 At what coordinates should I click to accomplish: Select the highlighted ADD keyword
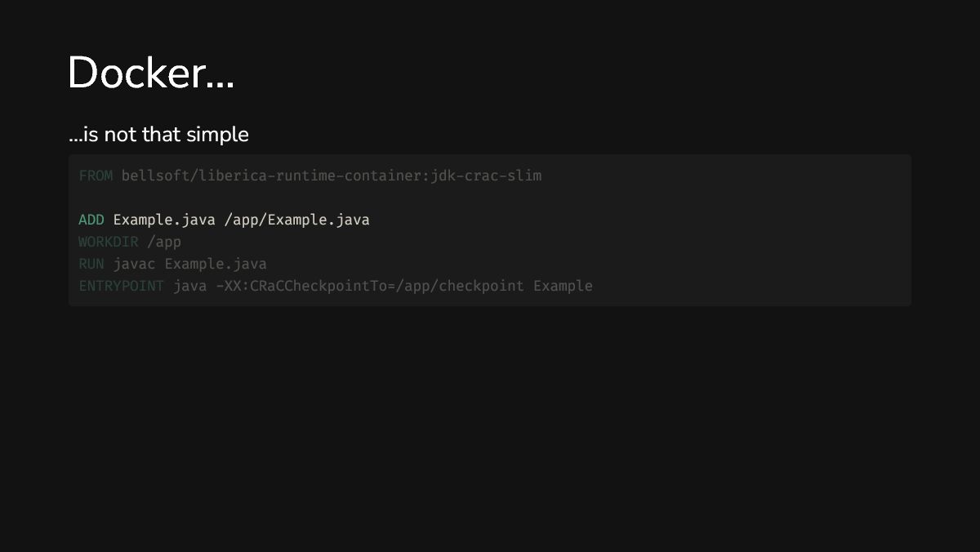pos(91,220)
